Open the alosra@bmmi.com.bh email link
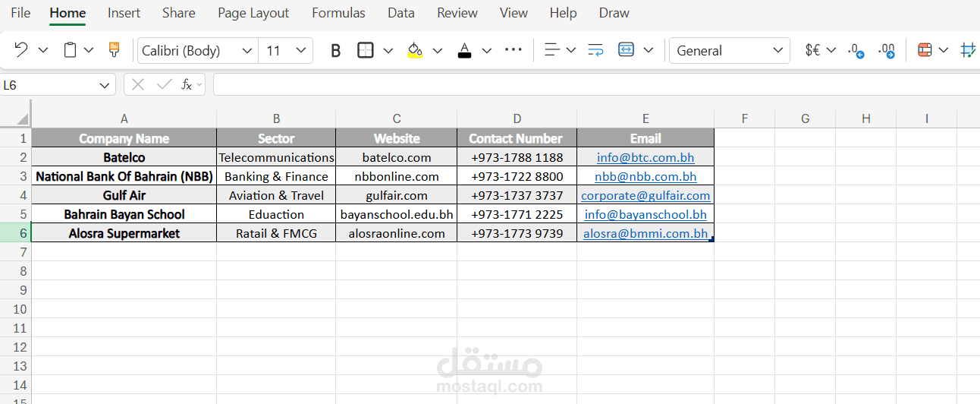This screenshot has height=404, width=980. pos(645,234)
